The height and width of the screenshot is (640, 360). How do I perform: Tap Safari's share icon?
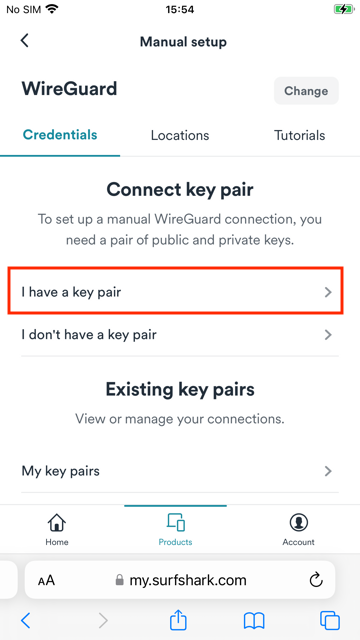[x=178, y=620]
